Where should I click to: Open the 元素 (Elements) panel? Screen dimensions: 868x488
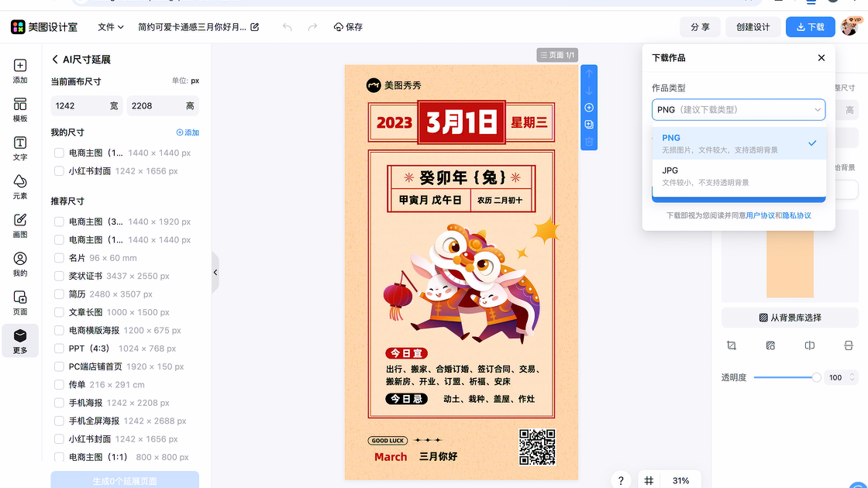coord(20,187)
